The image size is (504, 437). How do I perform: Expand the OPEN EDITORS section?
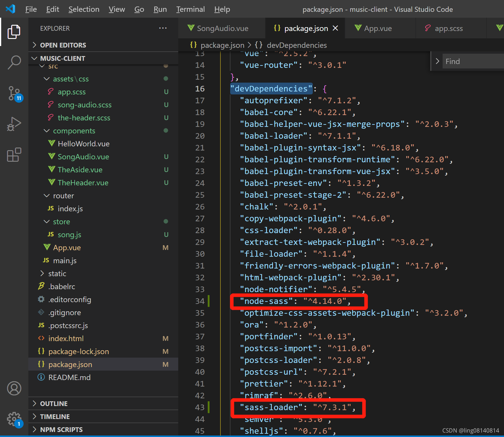(x=103, y=45)
